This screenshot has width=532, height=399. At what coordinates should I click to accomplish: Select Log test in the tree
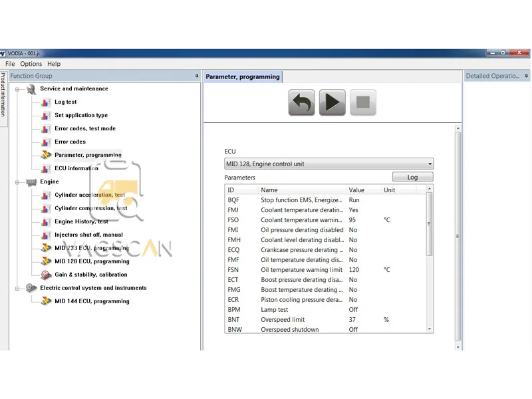click(x=65, y=102)
